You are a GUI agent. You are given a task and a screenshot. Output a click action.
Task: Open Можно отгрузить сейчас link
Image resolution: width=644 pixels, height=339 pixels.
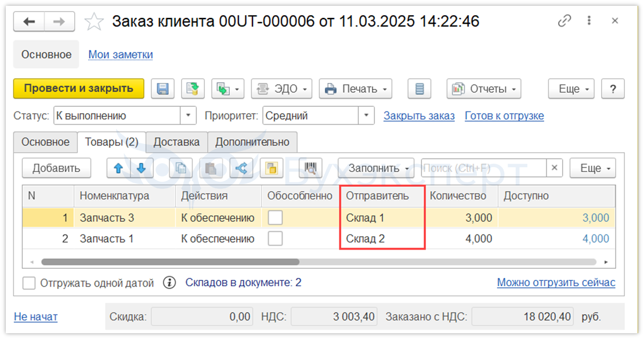556,283
